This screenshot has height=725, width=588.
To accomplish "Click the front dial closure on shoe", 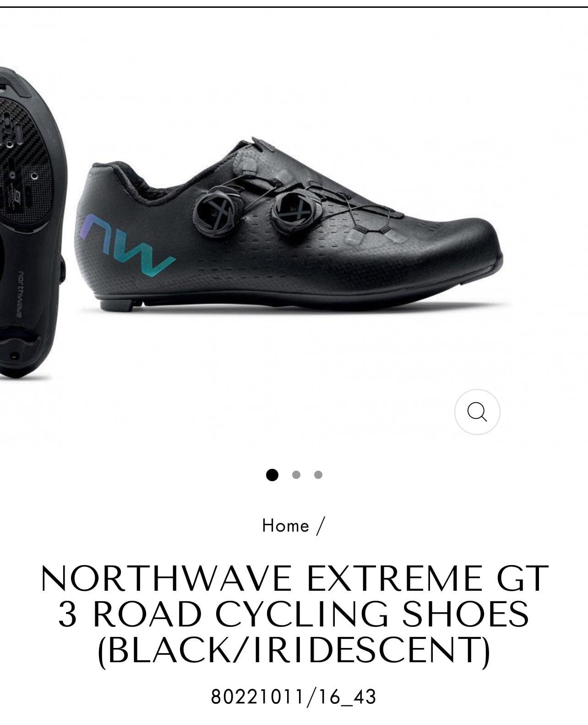I will pyautogui.click(x=292, y=209).
